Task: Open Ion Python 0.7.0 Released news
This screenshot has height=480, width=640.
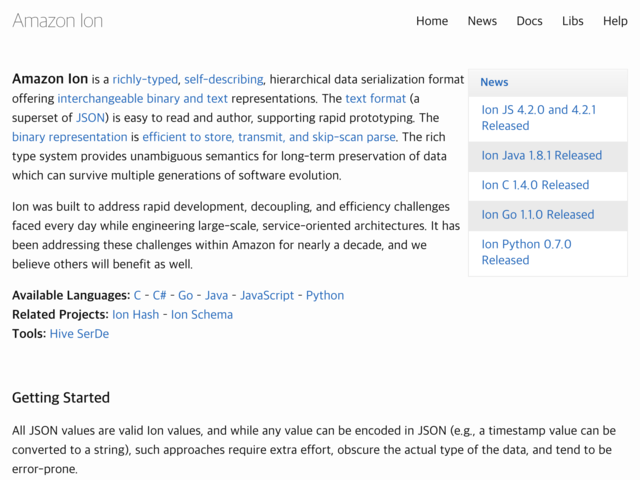Action: coord(526,252)
